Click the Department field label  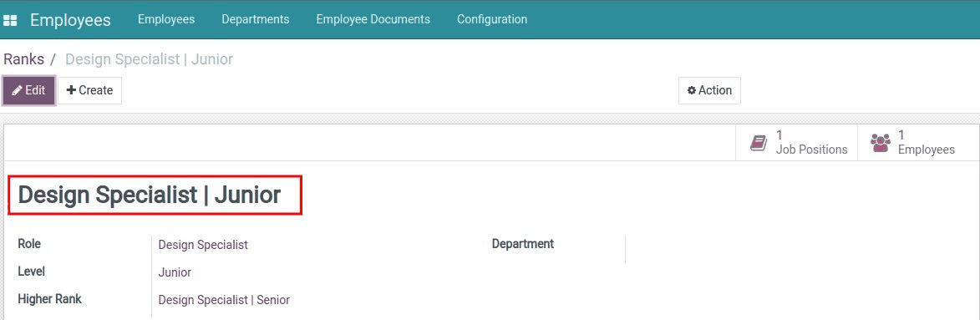[x=522, y=244]
